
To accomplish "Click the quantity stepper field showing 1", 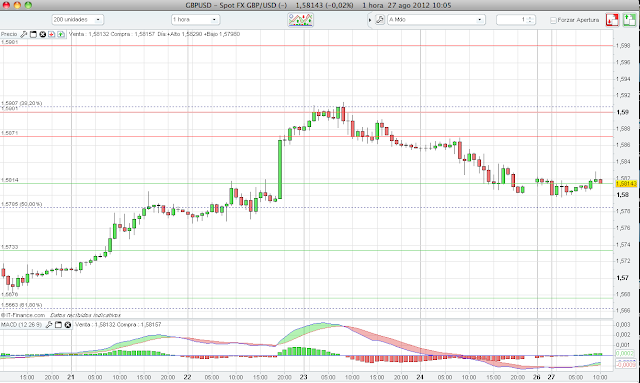I will [516, 20].
